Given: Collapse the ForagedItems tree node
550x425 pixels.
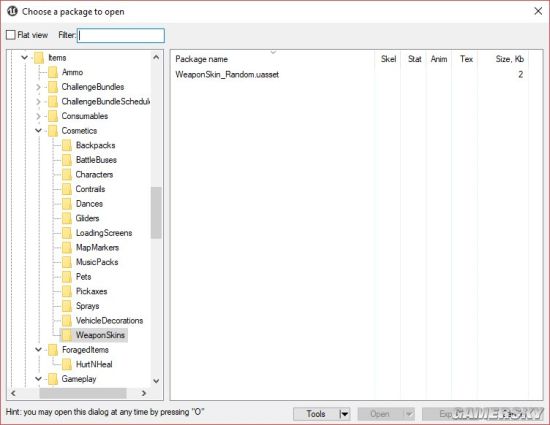Looking at the screenshot, I should pos(38,350).
